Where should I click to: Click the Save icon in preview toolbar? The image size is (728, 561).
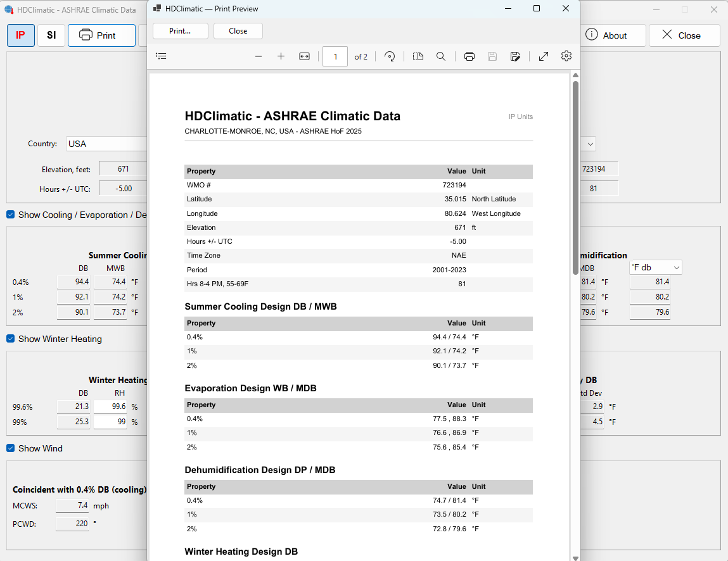tap(492, 56)
